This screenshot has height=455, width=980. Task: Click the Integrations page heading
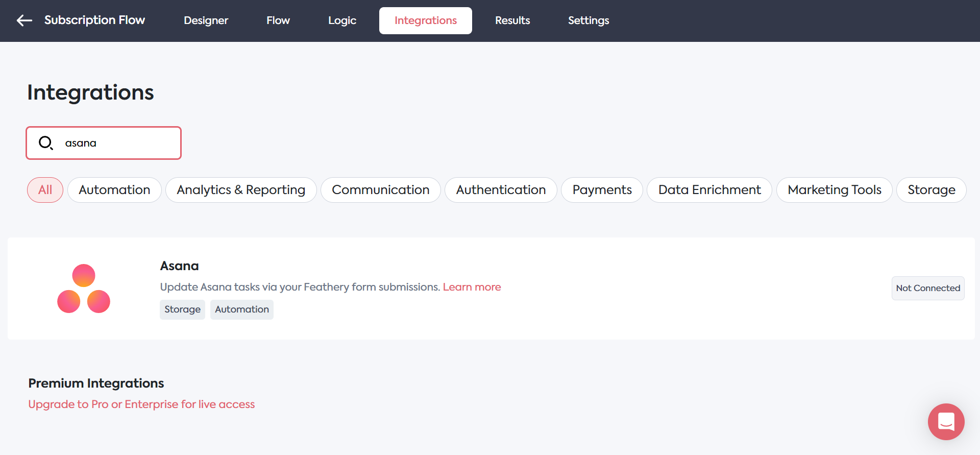pos(90,92)
